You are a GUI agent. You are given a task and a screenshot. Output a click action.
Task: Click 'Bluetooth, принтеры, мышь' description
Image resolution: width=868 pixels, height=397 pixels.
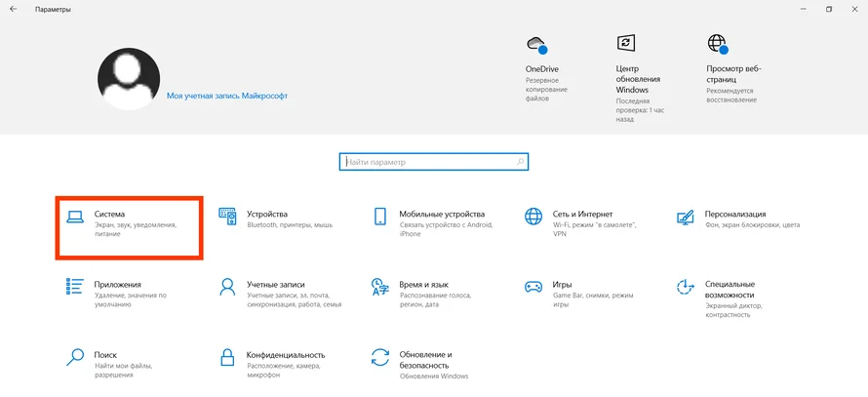[x=290, y=225]
